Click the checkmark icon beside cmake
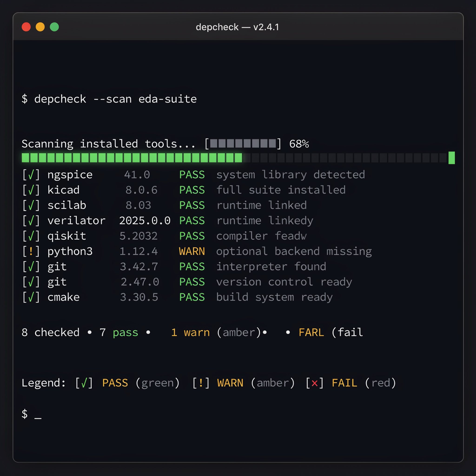This screenshot has height=476, width=476. 31,297
